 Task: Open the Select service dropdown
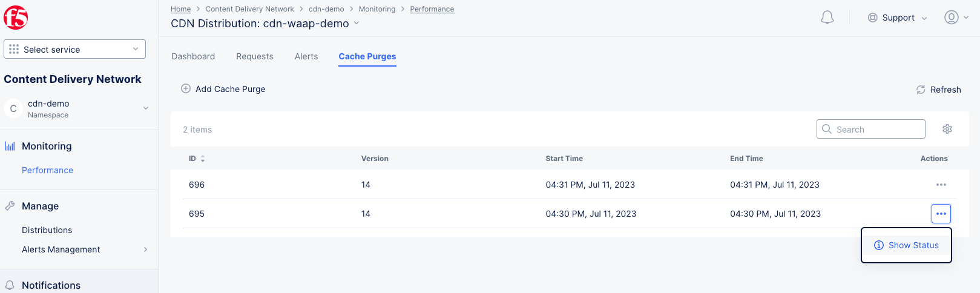coord(74,49)
